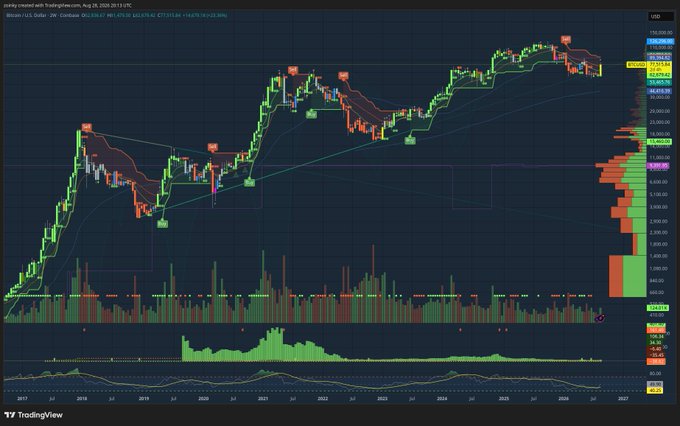Image resolution: width=680 pixels, height=426 pixels.
Task: Click the Sell signal marker in early 2022
Action: click(343, 75)
